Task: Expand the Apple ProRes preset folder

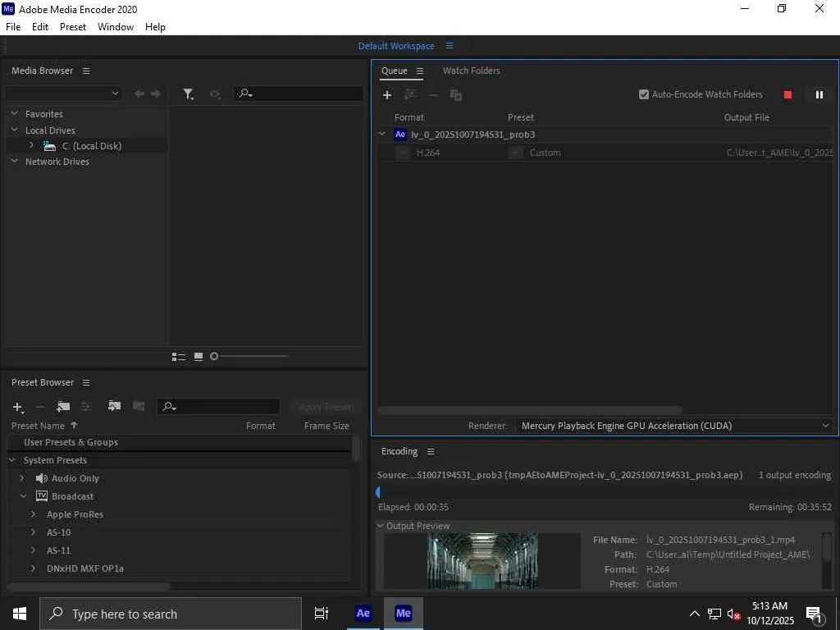Action: (x=33, y=514)
